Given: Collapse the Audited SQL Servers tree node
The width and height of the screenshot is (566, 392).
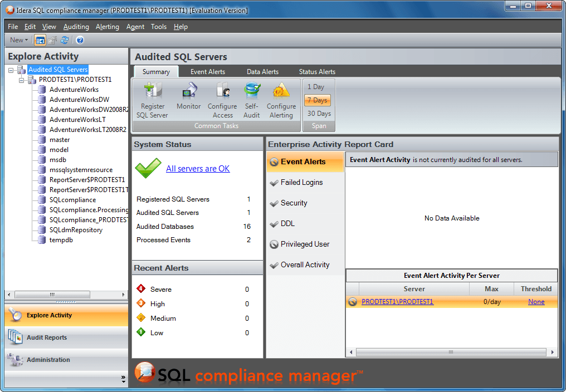Looking at the screenshot, I should point(11,70).
